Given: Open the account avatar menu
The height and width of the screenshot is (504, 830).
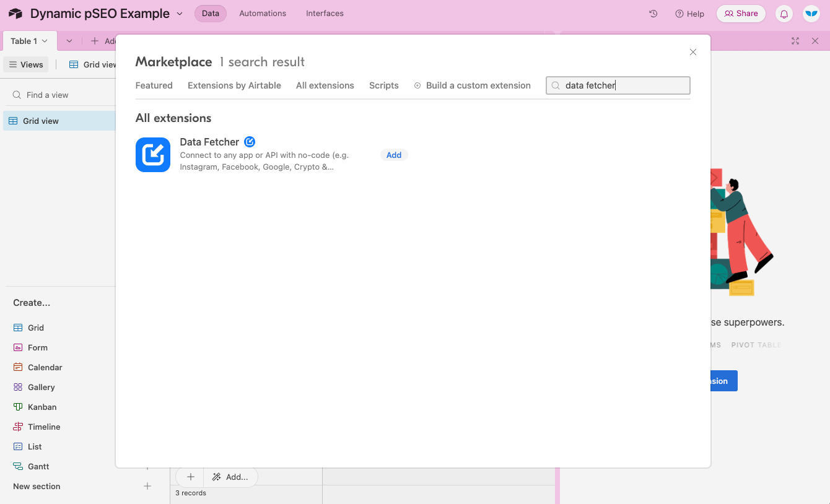Looking at the screenshot, I should click(x=811, y=14).
